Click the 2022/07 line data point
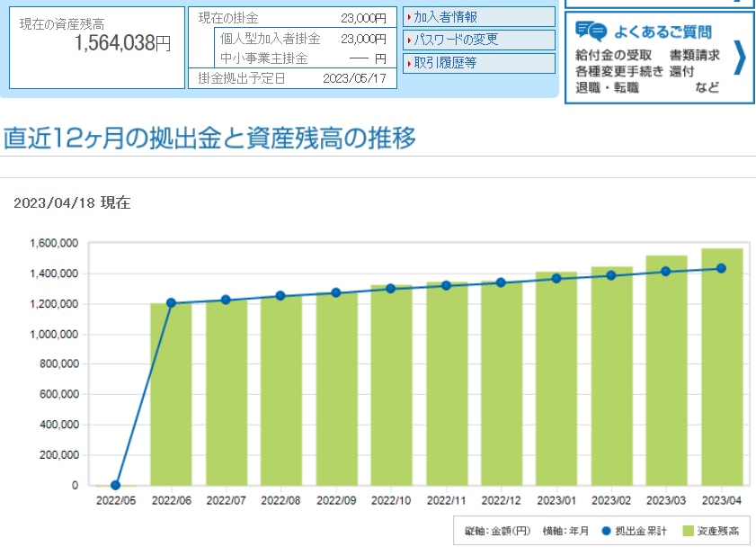The image size is (756, 556). click(x=226, y=300)
